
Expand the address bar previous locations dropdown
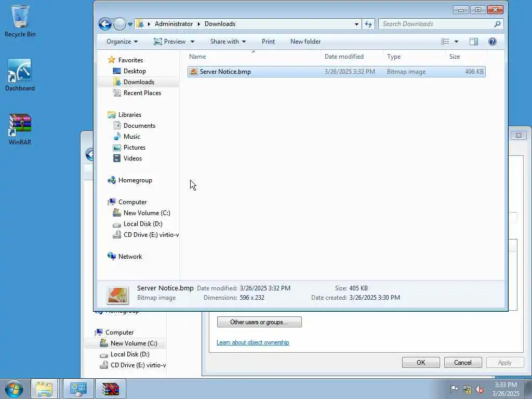(x=356, y=24)
